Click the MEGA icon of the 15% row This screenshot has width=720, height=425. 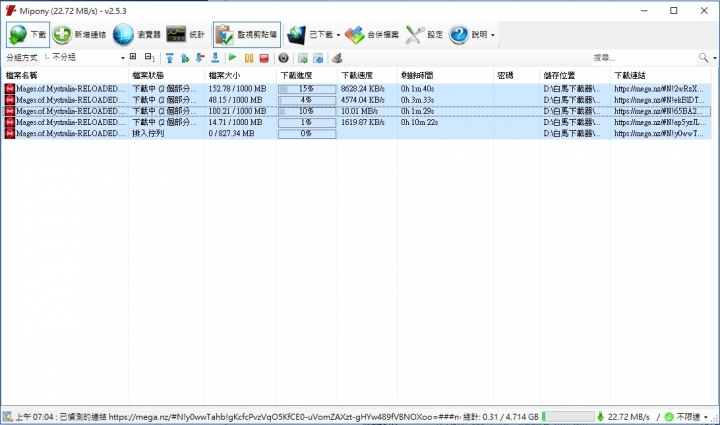[10, 89]
